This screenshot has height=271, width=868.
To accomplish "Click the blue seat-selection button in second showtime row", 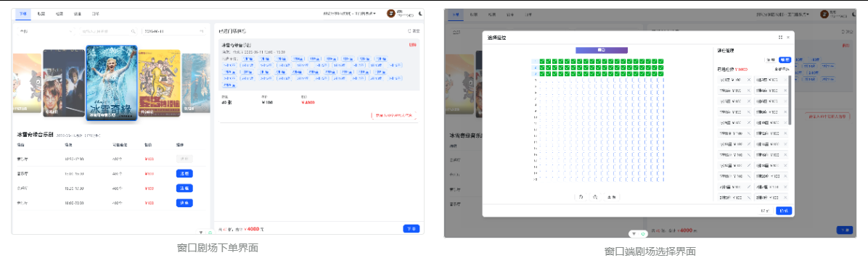I will (184, 174).
